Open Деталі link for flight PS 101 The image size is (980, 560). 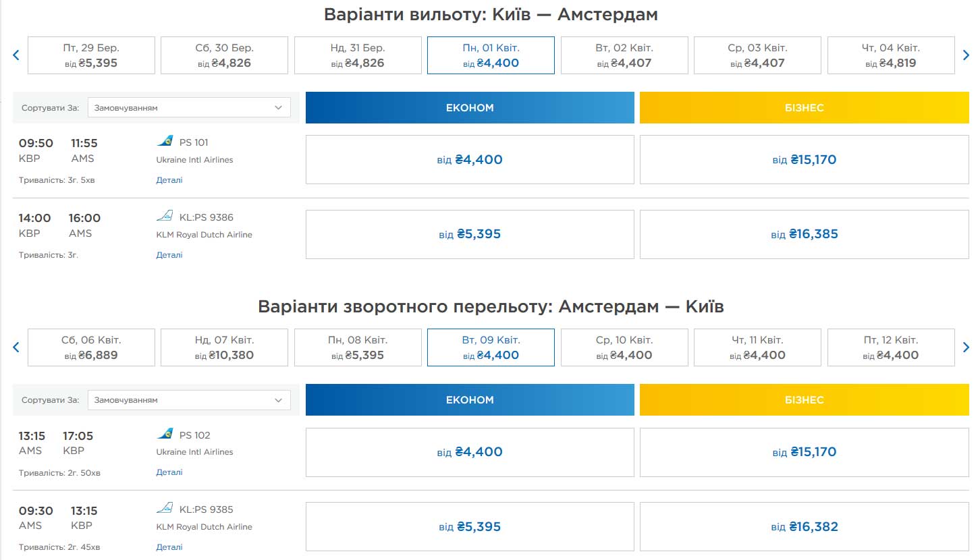coord(169,180)
